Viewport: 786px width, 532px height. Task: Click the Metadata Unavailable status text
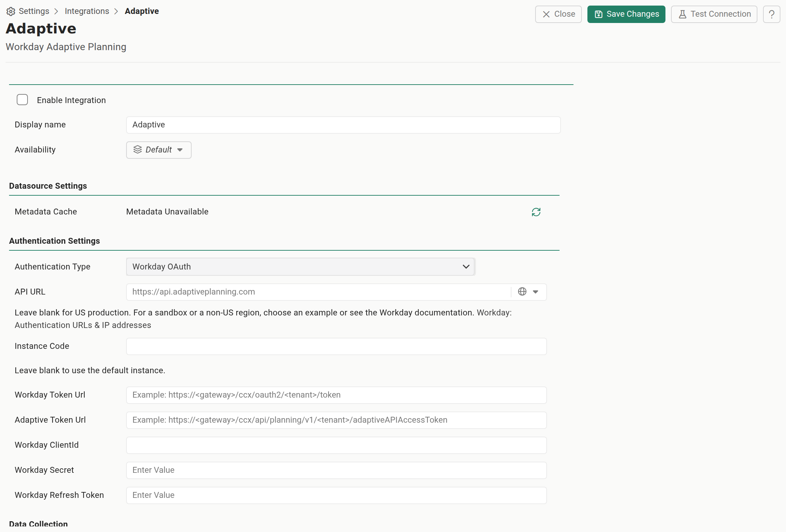coord(167,212)
